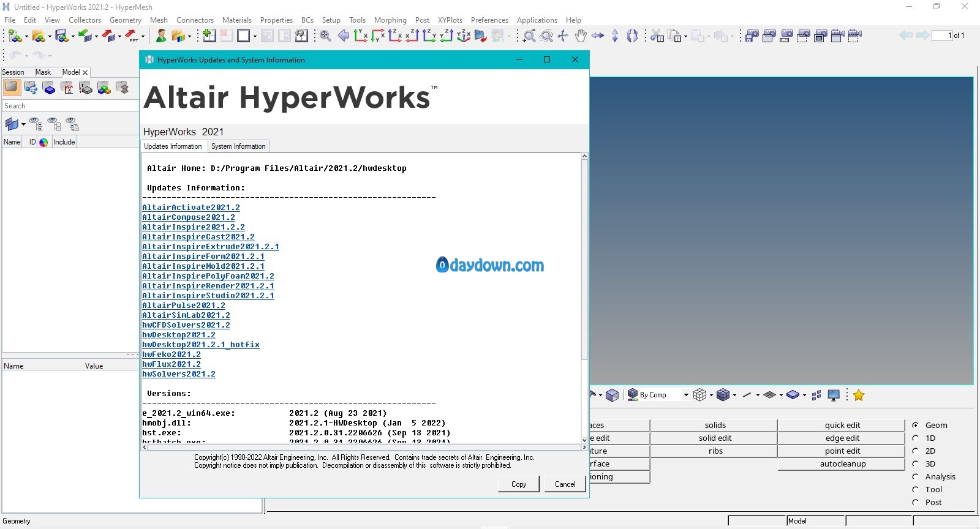Screen dimensions: 980x529
Task: Click the Fit Model zoom icon
Action: (326, 36)
